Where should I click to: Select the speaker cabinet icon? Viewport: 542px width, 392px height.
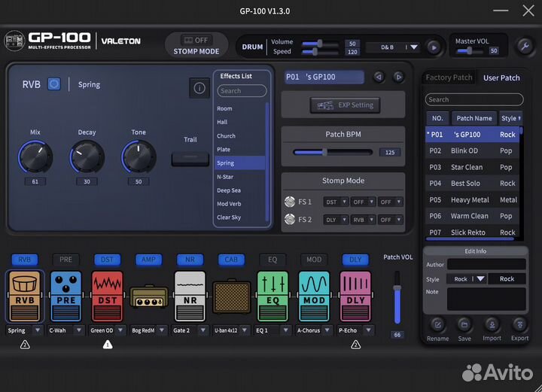pos(231,297)
